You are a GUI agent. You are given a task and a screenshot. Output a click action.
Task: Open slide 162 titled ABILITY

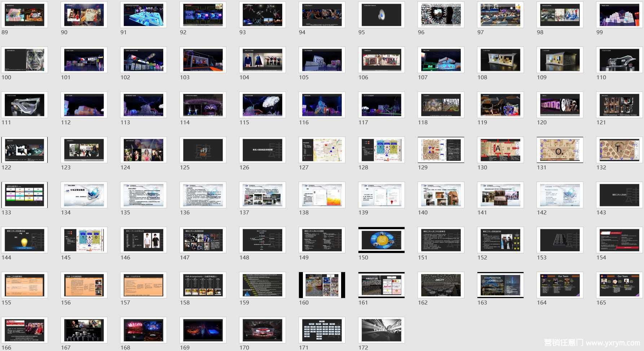click(x=441, y=285)
